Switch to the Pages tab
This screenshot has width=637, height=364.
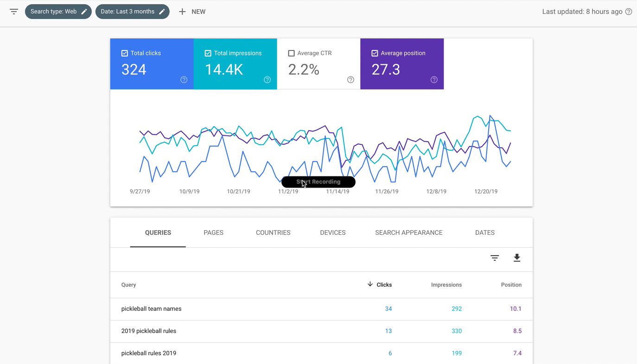pyautogui.click(x=213, y=232)
